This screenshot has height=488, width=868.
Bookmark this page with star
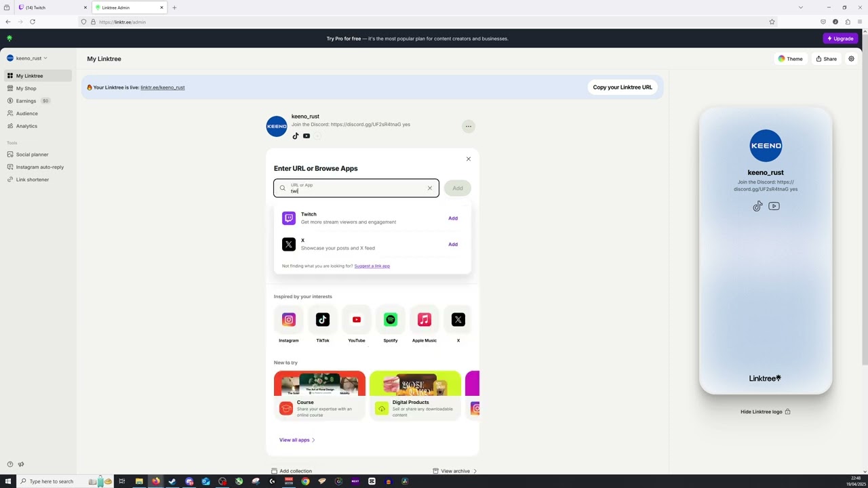click(x=772, y=22)
